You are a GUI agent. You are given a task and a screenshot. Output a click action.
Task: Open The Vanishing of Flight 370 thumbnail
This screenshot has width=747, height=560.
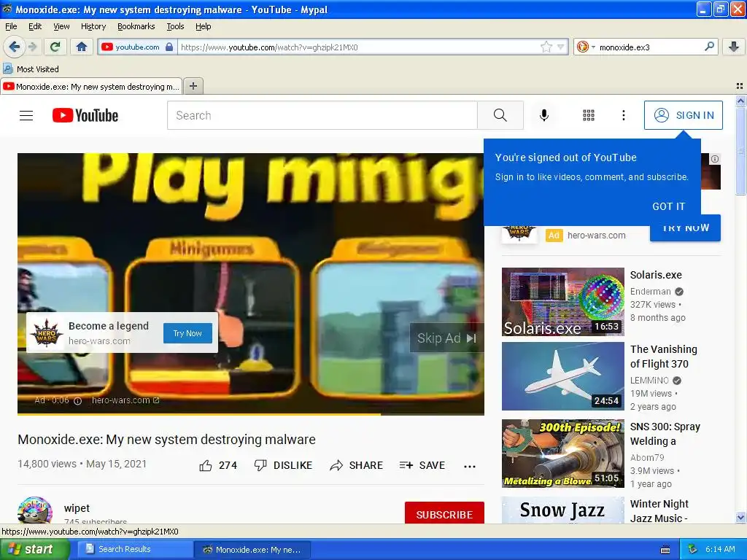[x=562, y=376]
